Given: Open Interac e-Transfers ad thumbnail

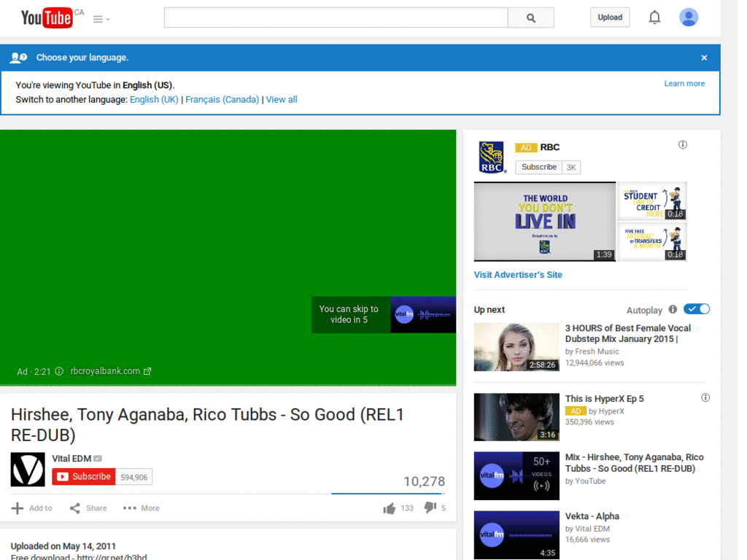Looking at the screenshot, I should (651, 241).
